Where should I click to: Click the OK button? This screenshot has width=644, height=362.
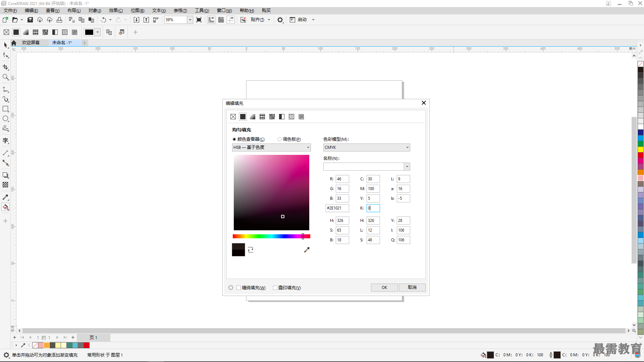pos(384,288)
